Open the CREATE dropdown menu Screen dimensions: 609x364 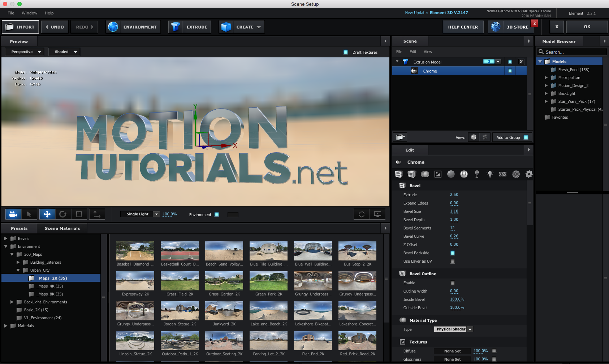coord(242,27)
